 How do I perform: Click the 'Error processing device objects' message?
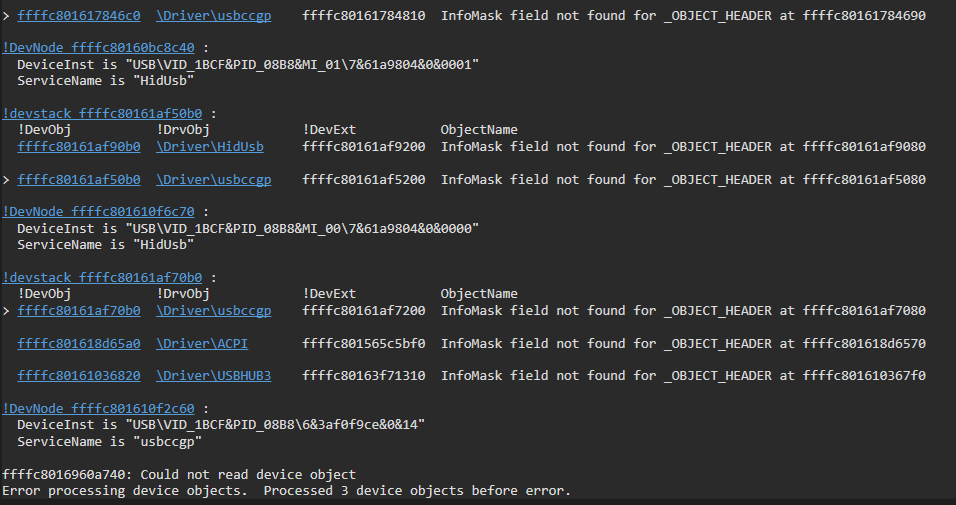coord(286,491)
